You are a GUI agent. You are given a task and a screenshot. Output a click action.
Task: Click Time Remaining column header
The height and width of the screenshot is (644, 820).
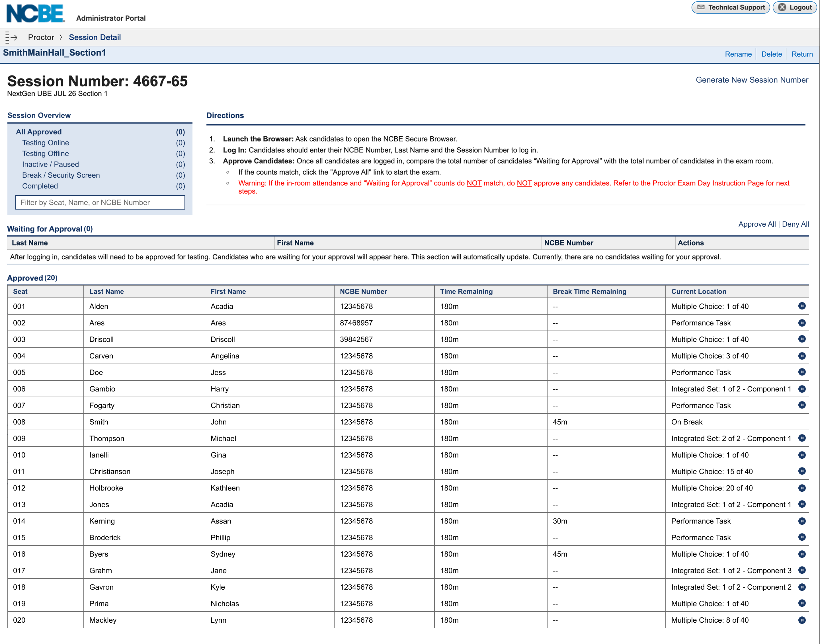point(466,292)
